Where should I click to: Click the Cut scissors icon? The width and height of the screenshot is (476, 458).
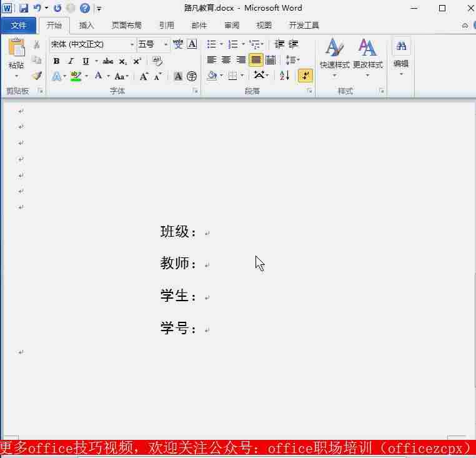[37, 45]
